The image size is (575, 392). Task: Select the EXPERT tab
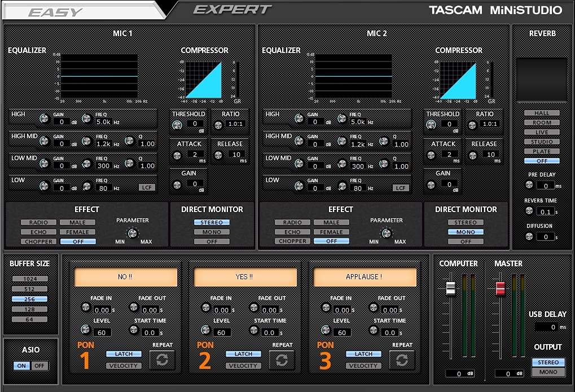coord(232,9)
